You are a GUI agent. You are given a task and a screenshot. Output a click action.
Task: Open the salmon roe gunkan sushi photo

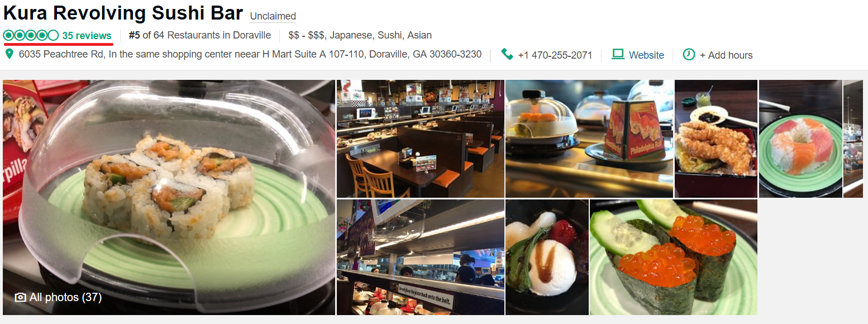(x=674, y=258)
